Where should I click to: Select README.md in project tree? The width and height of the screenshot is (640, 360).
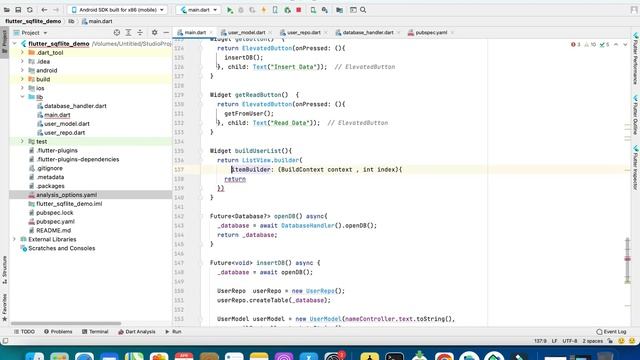[x=53, y=231]
